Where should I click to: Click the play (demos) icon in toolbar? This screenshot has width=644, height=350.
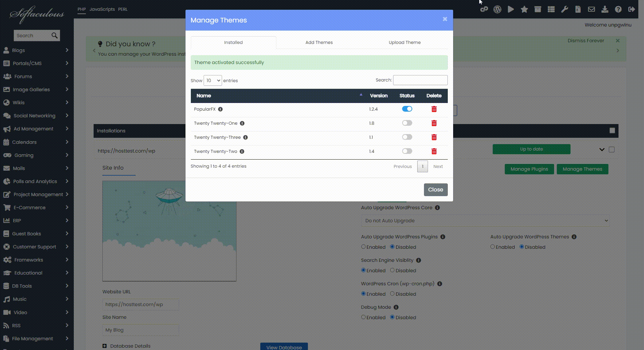[511, 9]
